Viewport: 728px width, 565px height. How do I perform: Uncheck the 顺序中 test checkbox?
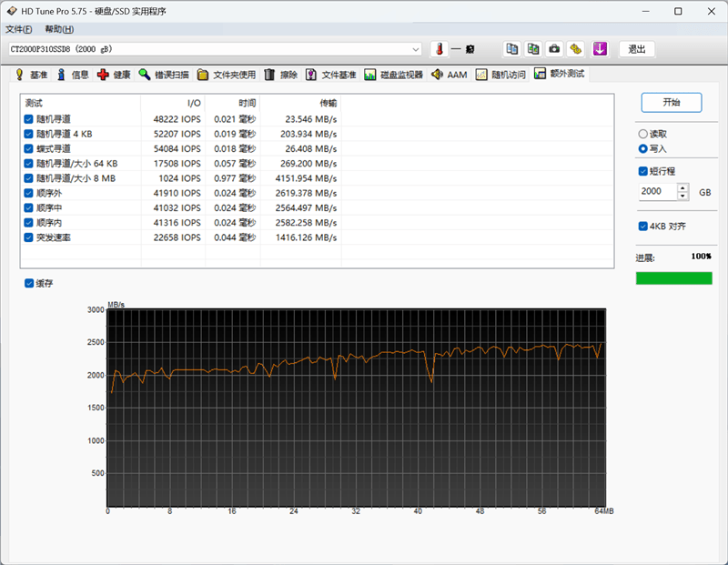pos(28,208)
